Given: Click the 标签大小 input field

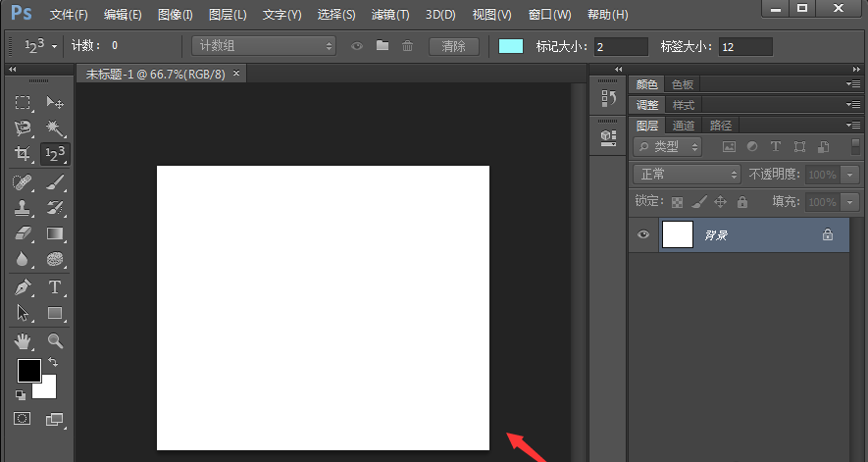Looking at the screenshot, I should (x=744, y=47).
